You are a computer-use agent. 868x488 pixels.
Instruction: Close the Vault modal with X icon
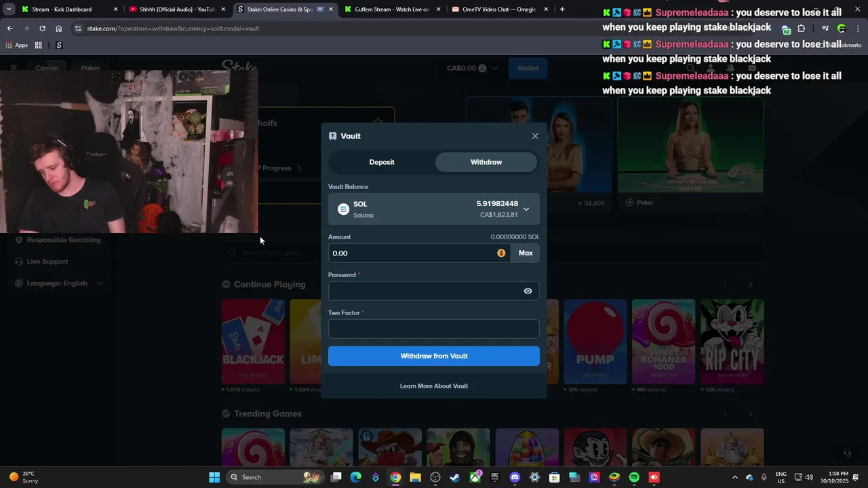point(535,136)
